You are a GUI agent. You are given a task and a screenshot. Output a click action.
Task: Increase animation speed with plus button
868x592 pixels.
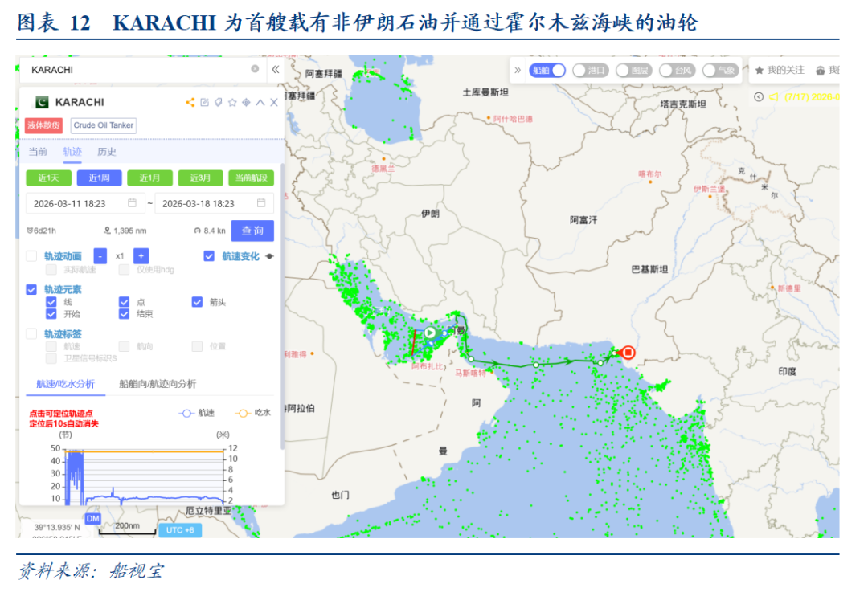(140, 256)
